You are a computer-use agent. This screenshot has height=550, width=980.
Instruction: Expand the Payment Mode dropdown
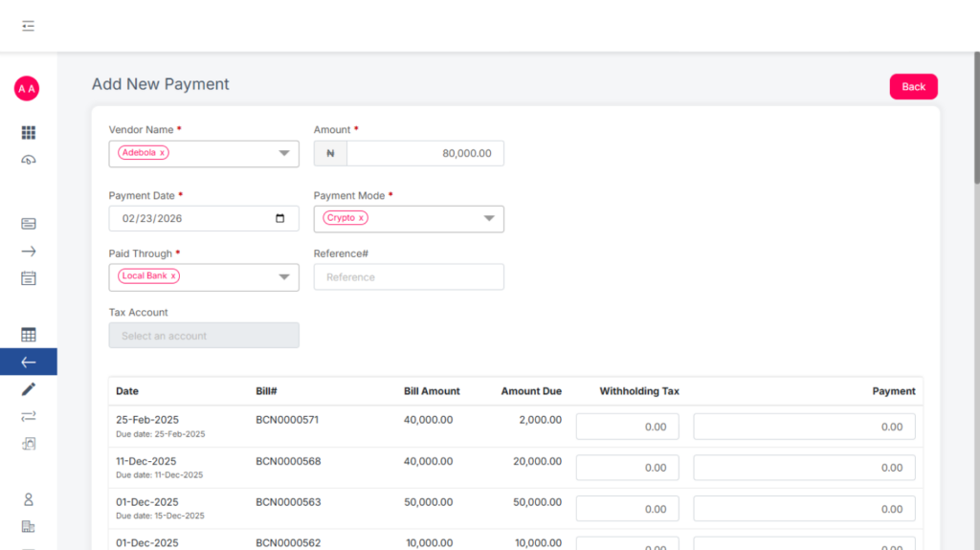489,219
